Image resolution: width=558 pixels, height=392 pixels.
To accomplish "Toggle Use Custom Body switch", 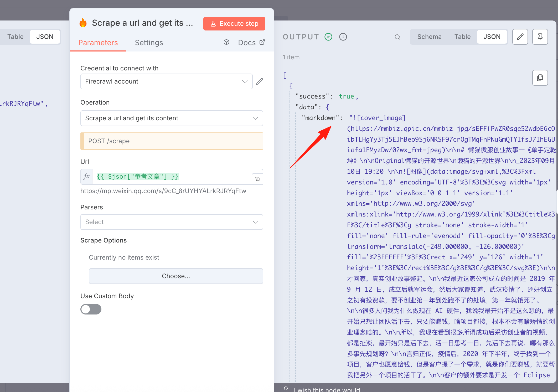I will (x=91, y=309).
